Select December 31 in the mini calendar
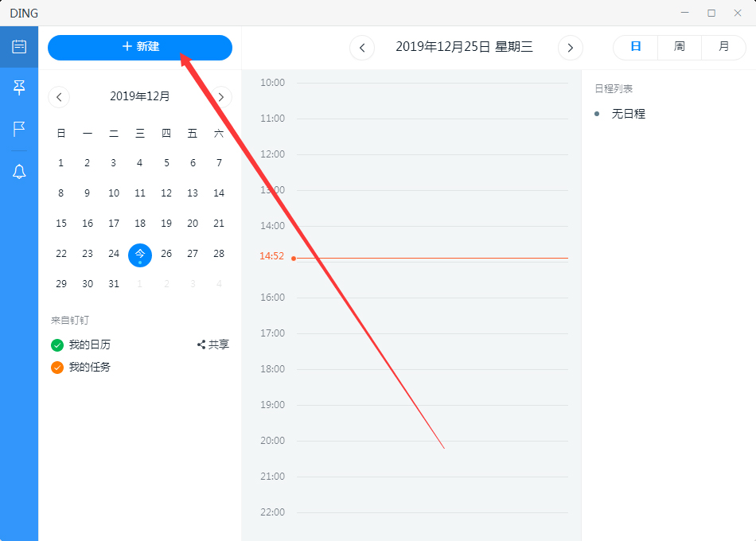 113,284
